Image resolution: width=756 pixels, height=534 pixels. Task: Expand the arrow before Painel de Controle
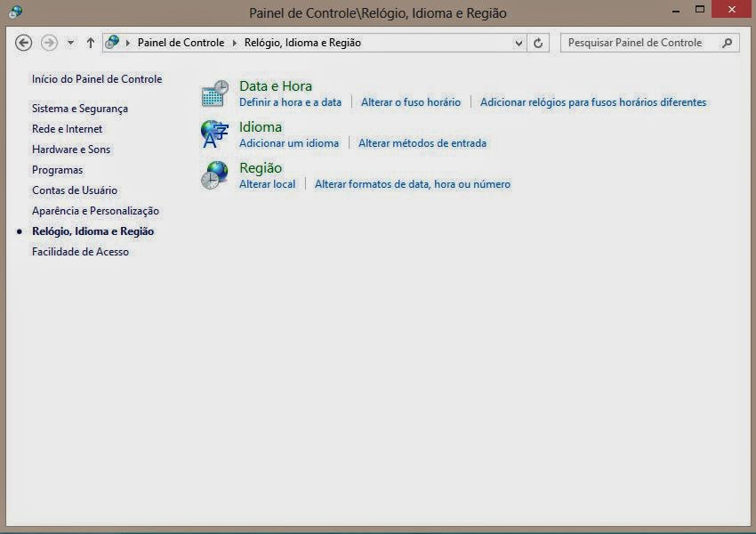tap(128, 43)
